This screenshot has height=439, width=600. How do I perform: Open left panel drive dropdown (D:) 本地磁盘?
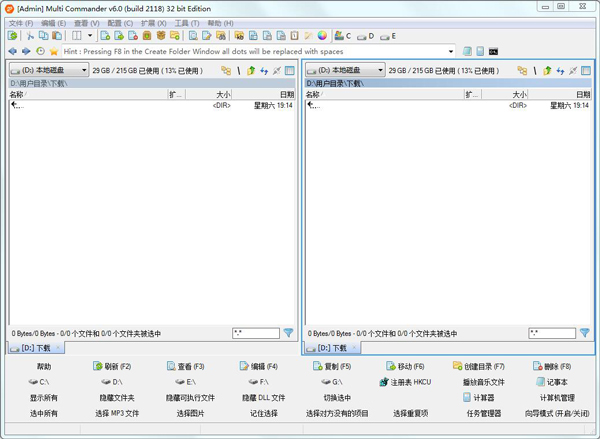coord(49,70)
